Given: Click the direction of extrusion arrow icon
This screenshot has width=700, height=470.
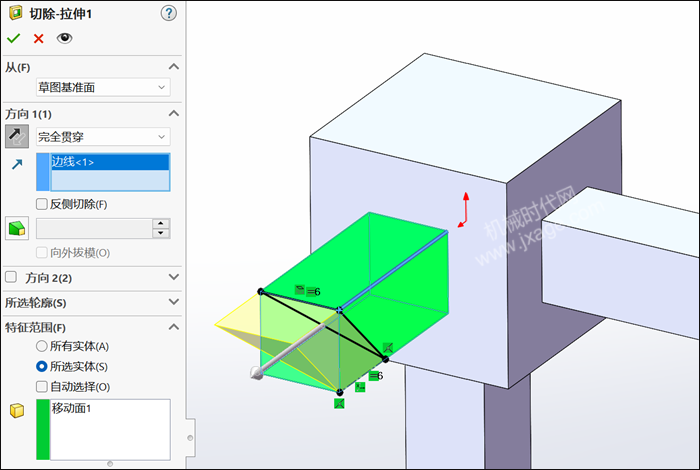Looking at the screenshot, I should coord(17,164).
